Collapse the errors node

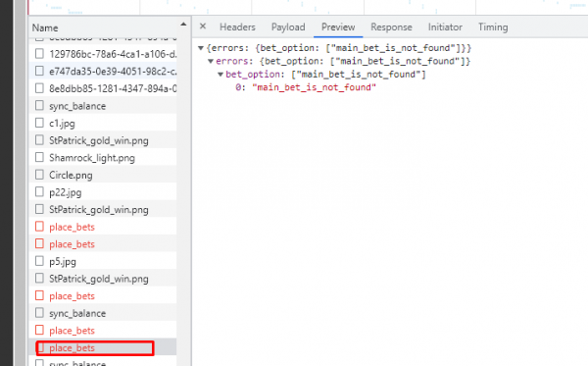click(x=211, y=61)
